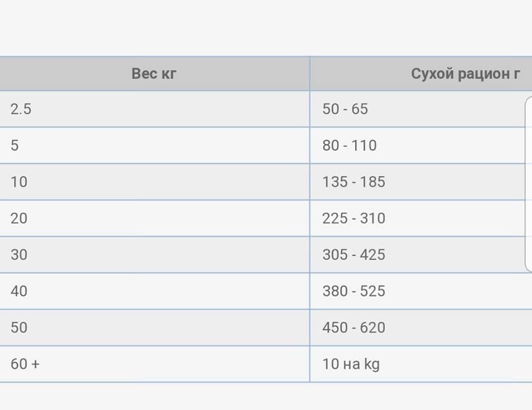This screenshot has height=410, width=532.
Task: Click the empty area above the table
Action: coord(266,28)
